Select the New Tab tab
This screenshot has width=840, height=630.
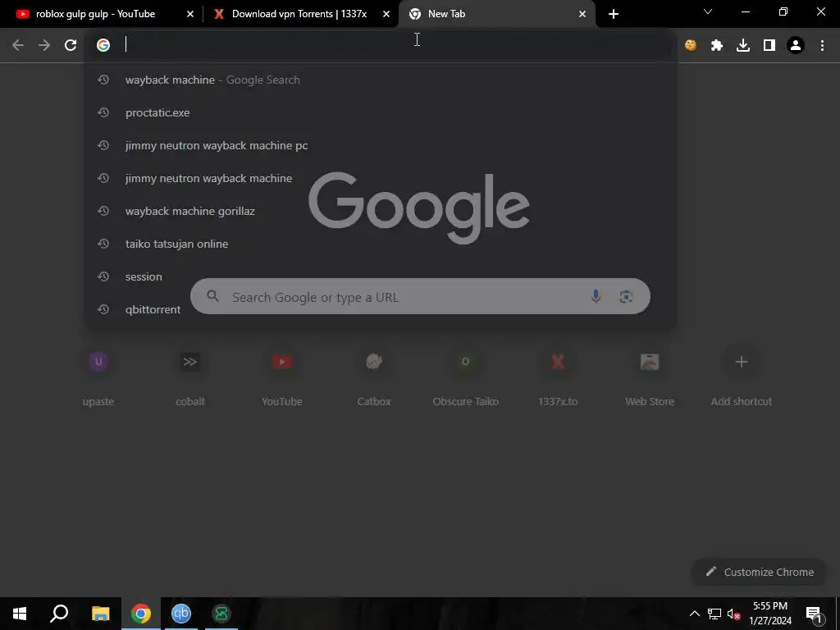click(x=496, y=14)
